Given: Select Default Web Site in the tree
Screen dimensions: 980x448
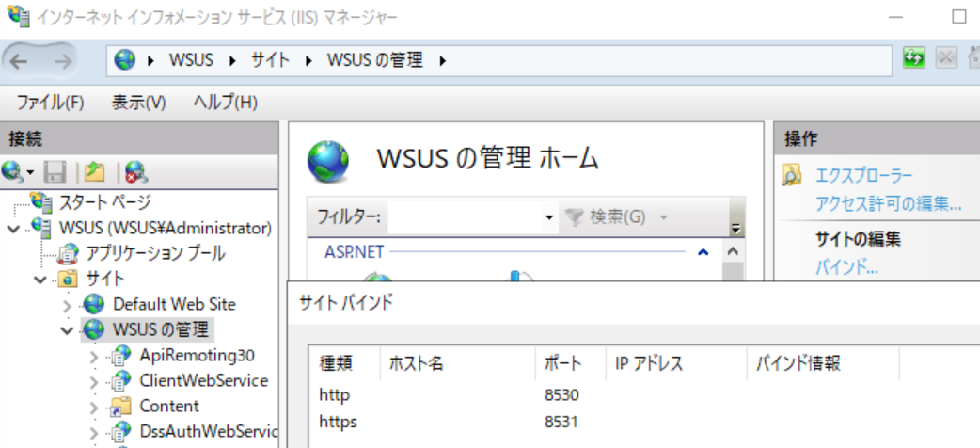Looking at the screenshot, I should coord(174,305).
